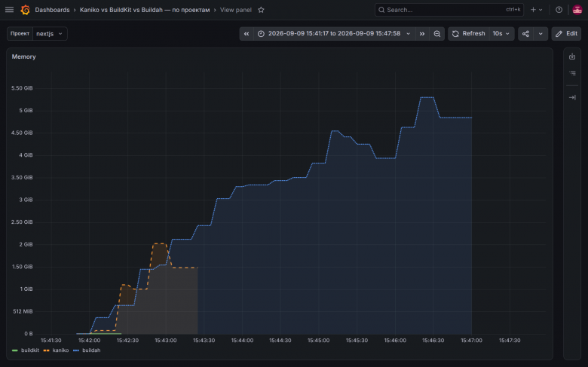Click the 15:47:30 time axis label
This screenshot has height=367, width=588.
(510, 341)
